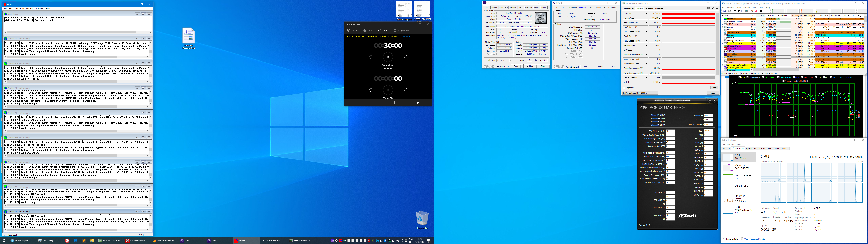
Task: Collapse the MsMpEng.exe process tree node
Action: (723, 24)
